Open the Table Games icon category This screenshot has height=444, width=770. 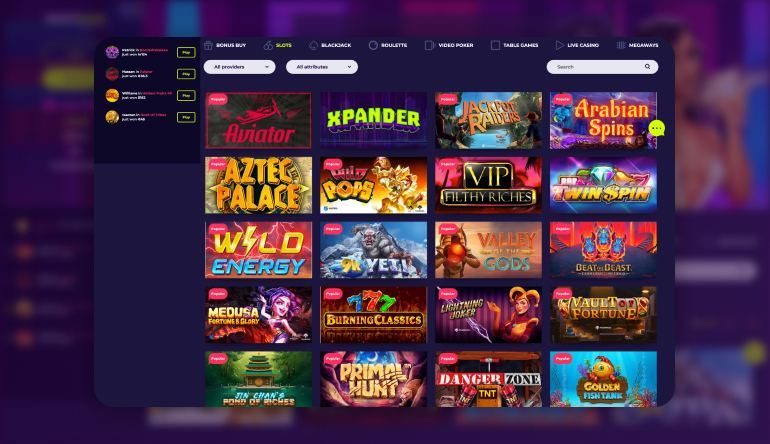coord(495,45)
